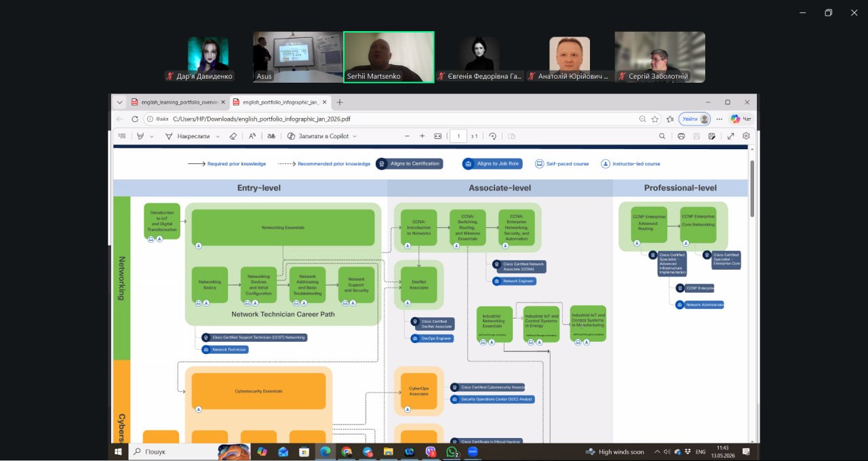The width and height of the screenshot is (868, 461).
Task: Open the tab actions dropdown chevron
Action: (119, 102)
